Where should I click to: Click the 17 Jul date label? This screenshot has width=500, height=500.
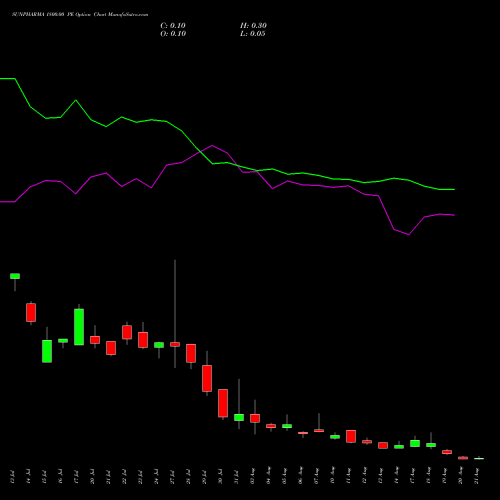(x=76, y=477)
